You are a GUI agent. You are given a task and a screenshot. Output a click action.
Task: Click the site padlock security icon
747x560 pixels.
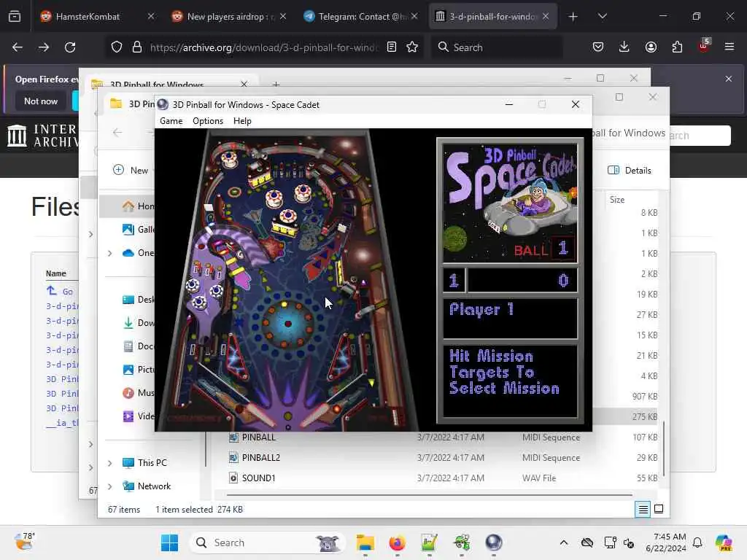[137, 47]
